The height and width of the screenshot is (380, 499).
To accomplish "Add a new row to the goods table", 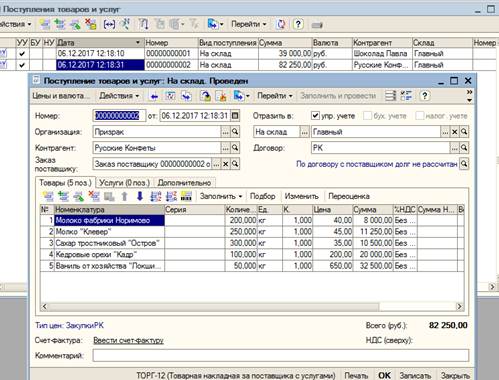I will point(48,196).
